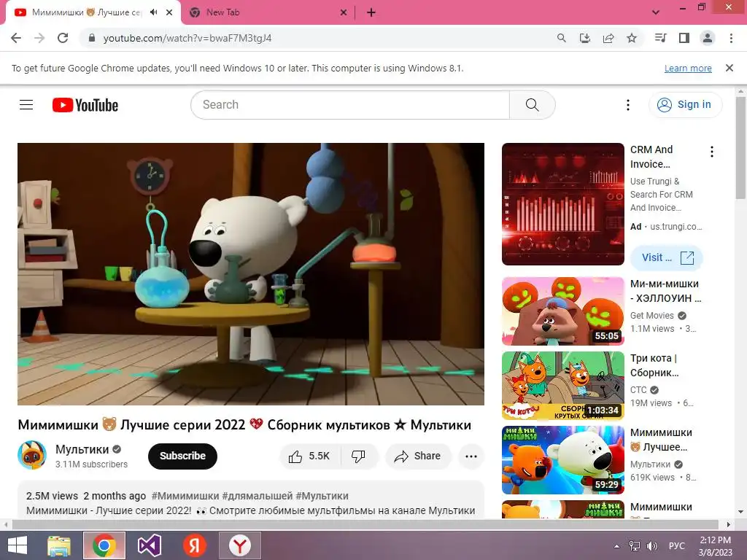Click the video player to pause
Viewport: 747px width, 560px height.
tap(251, 274)
